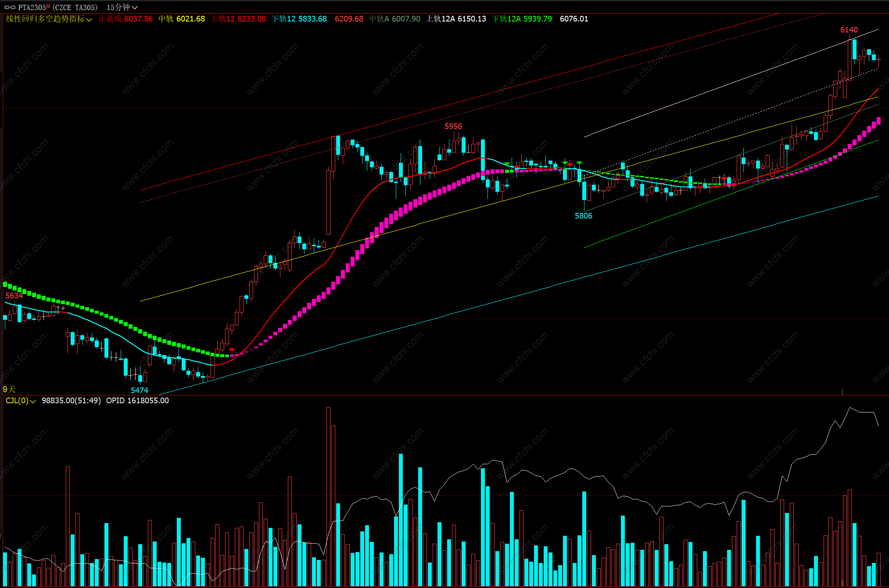Click the red buy arrow near 5474 low
889x588 pixels.
pyautogui.click(x=232, y=349)
